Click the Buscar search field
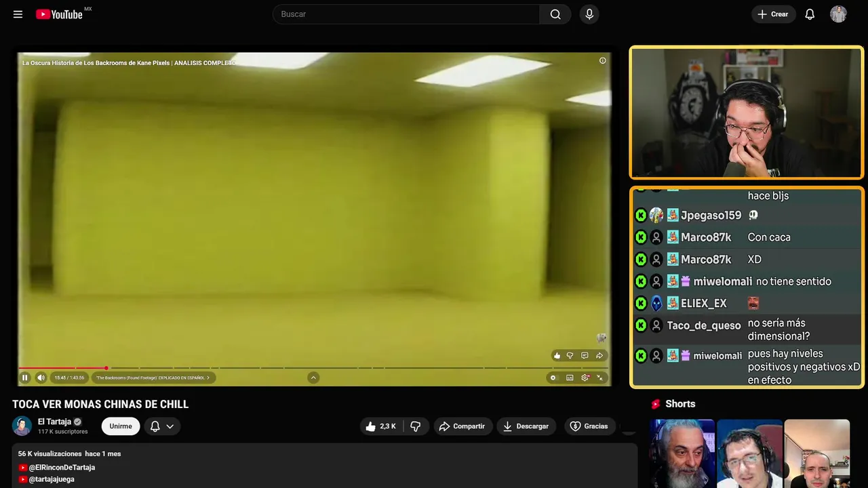Screen dimensions: 868x488 (x=406, y=14)
